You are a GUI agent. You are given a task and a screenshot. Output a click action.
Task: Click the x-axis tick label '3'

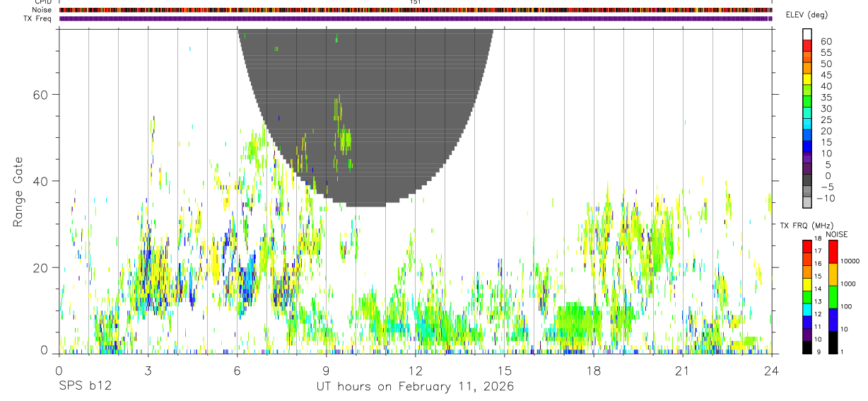[x=148, y=370]
